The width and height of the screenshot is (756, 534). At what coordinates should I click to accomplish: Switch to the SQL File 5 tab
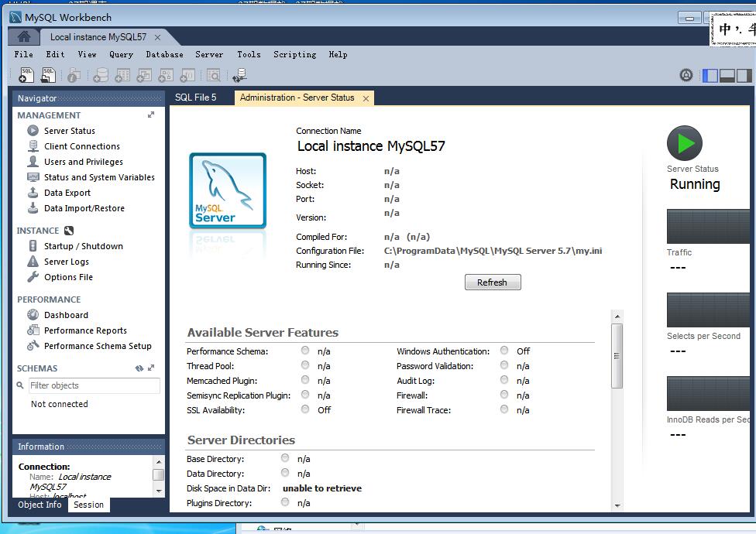(x=196, y=98)
